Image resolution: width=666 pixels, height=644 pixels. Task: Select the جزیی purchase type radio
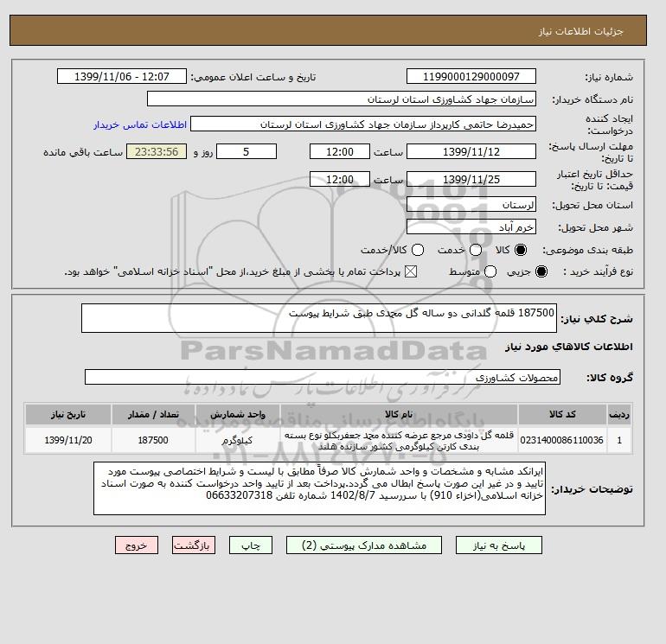click(x=541, y=271)
